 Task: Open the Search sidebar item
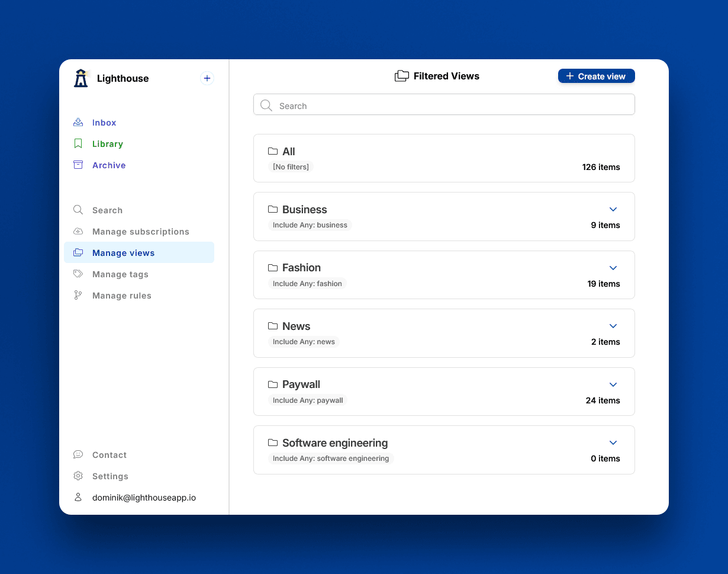tap(107, 210)
